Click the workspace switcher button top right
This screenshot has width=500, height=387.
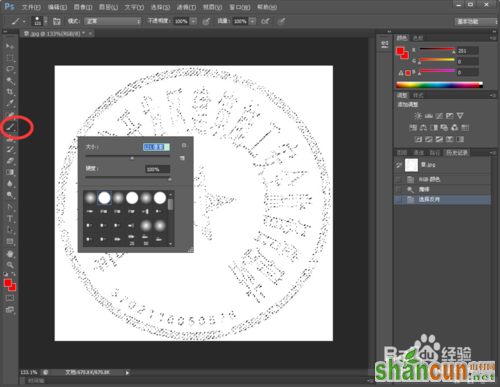(475, 22)
